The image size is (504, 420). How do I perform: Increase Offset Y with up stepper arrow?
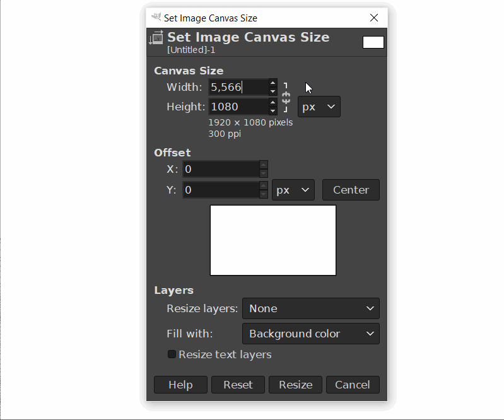point(263,186)
